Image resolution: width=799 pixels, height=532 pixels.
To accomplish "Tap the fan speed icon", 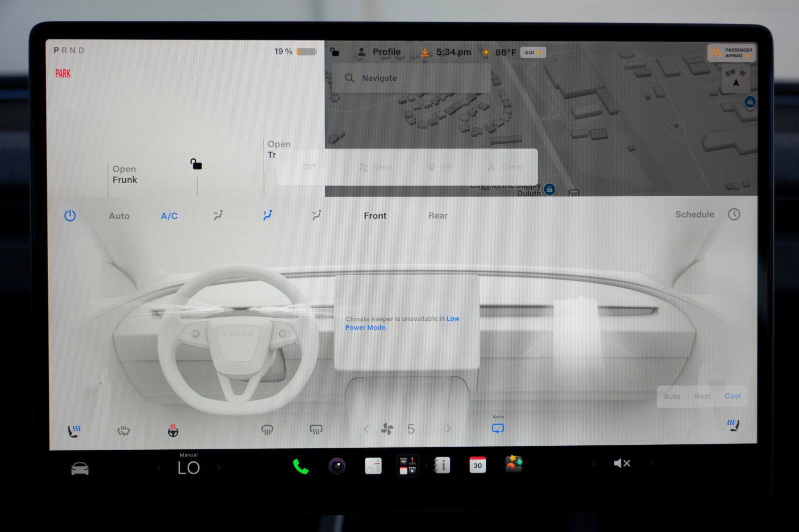I will click(387, 429).
